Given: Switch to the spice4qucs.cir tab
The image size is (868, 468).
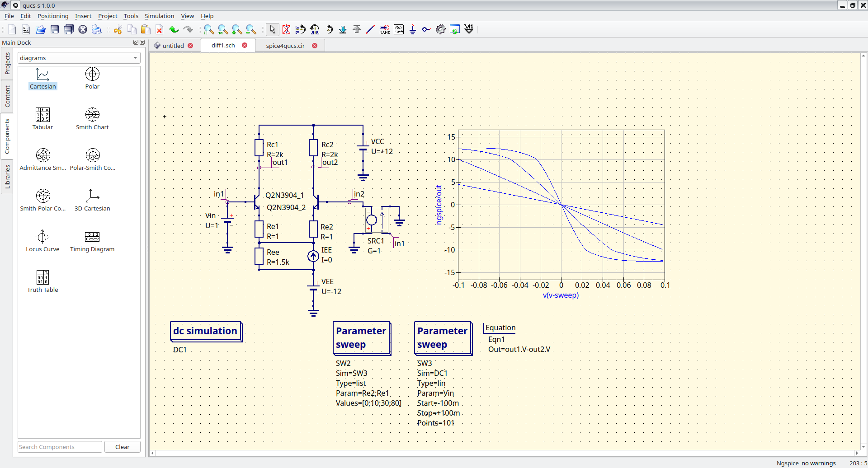Looking at the screenshot, I should [x=285, y=45].
